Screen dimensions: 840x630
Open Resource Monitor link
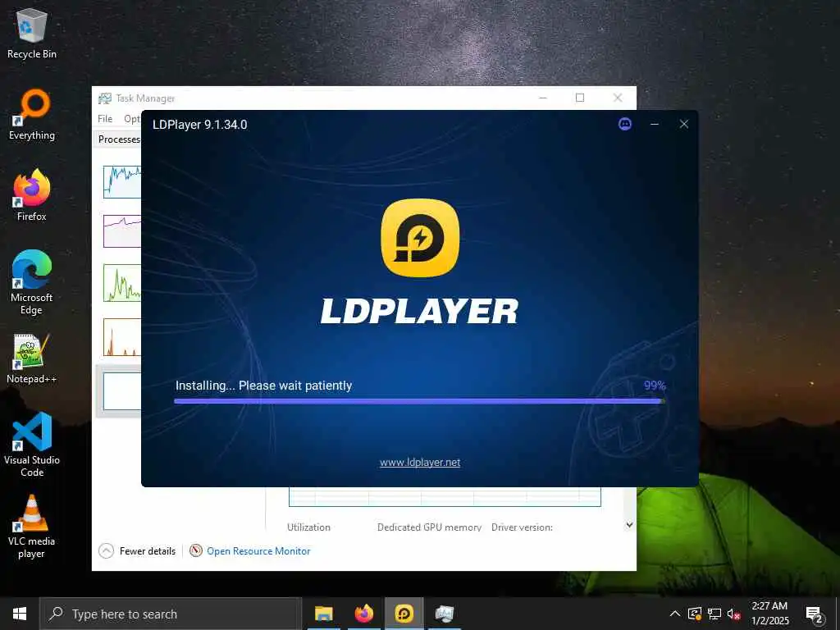point(258,550)
